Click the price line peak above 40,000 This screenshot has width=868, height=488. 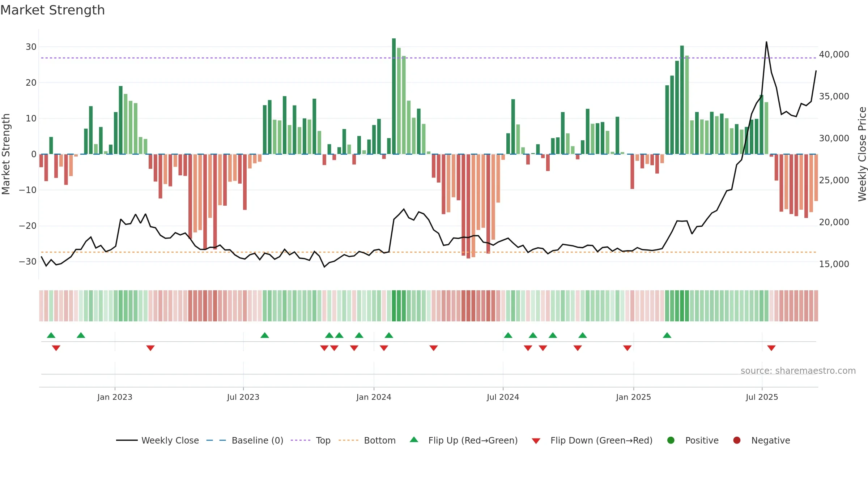coord(766,42)
